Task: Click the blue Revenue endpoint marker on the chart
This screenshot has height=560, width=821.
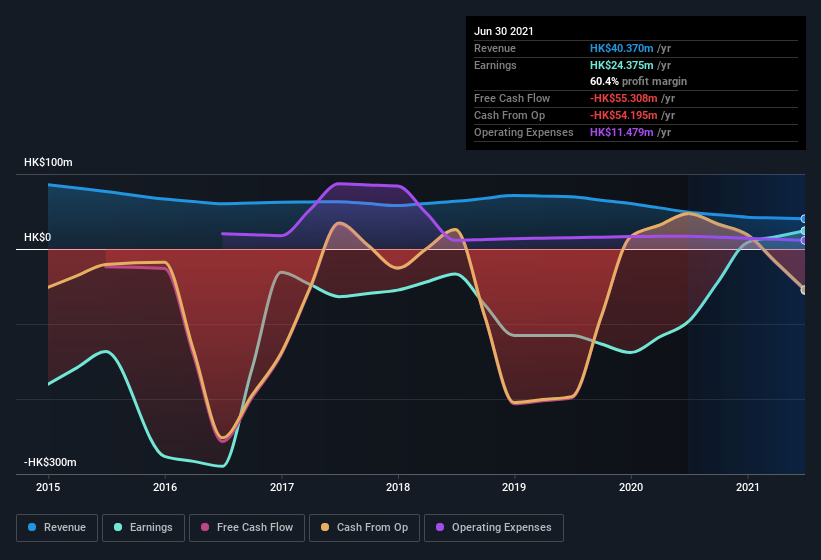Action: click(x=804, y=219)
